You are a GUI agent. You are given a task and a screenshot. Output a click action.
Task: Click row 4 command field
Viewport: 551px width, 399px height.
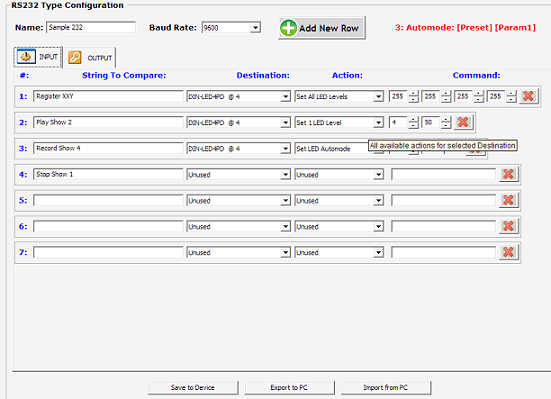tap(443, 174)
